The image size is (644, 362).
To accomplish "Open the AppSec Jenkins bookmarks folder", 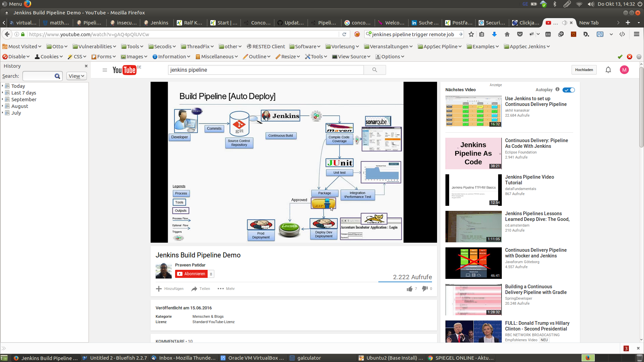I will click(527, 47).
